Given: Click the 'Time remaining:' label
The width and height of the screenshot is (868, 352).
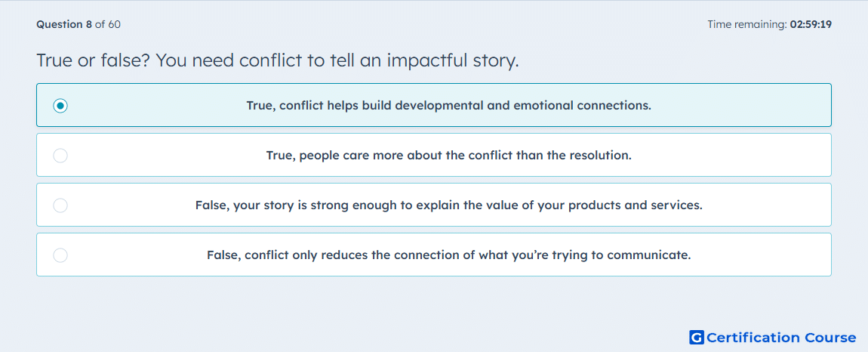Looking at the screenshot, I should (747, 24).
